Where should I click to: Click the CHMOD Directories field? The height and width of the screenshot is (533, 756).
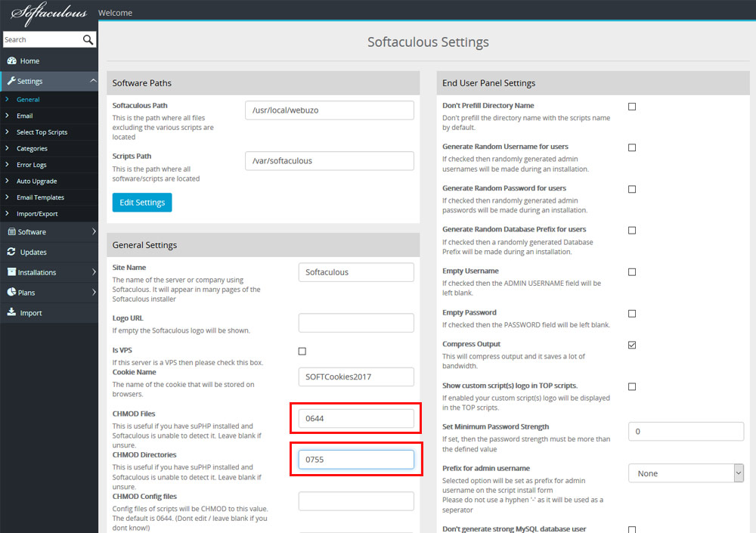click(x=356, y=459)
